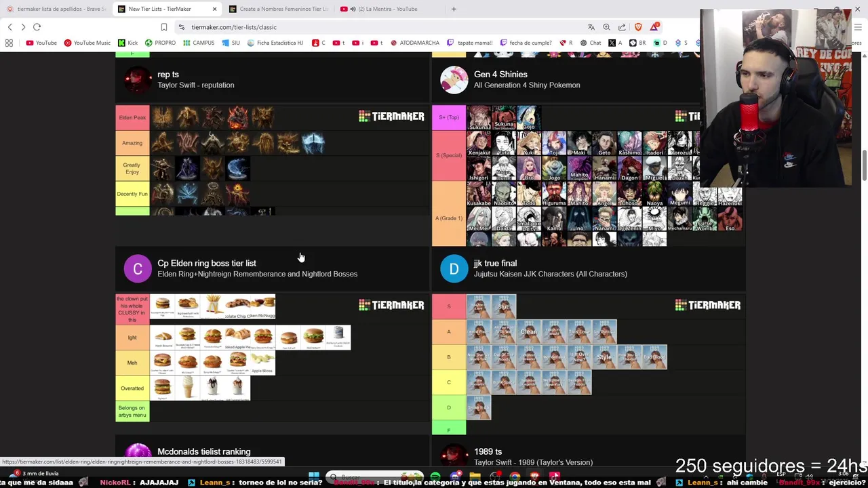Image resolution: width=868 pixels, height=488 pixels.
Task: Open site info icon beside the URL
Action: pyautogui.click(x=182, y=27)
